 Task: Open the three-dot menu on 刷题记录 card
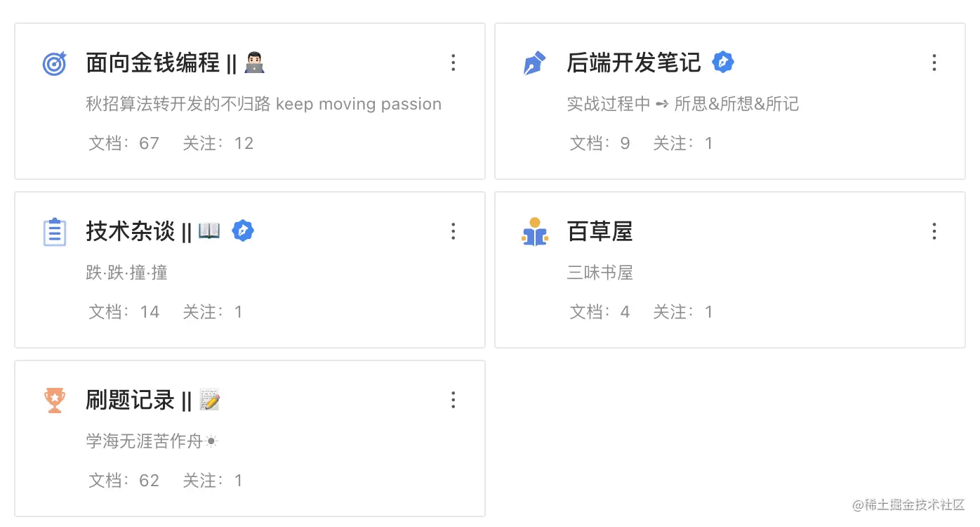click(453, 400)
